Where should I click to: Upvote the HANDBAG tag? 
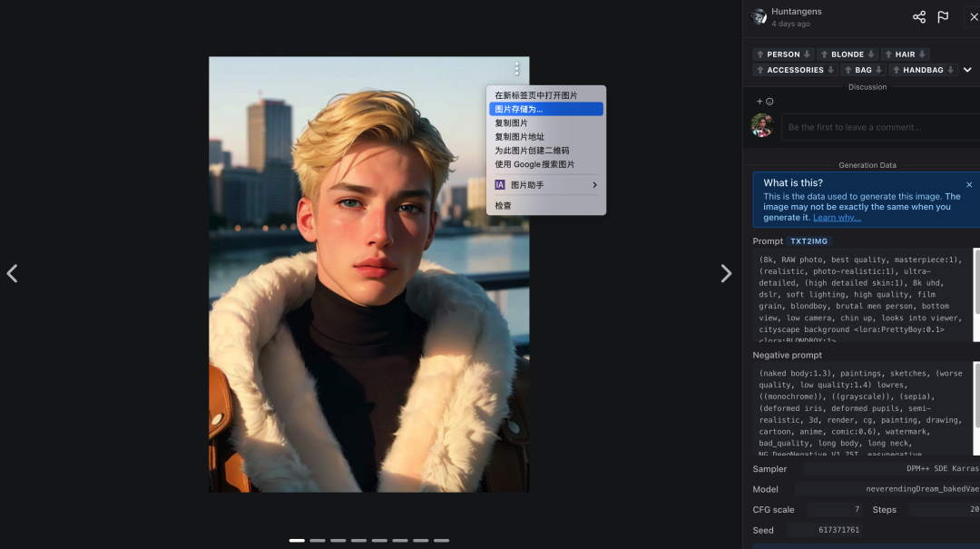[896, 70]
